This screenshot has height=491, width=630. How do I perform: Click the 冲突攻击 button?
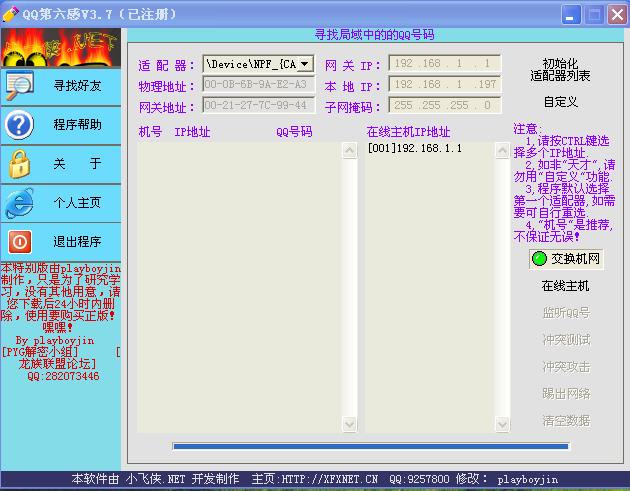566,366
